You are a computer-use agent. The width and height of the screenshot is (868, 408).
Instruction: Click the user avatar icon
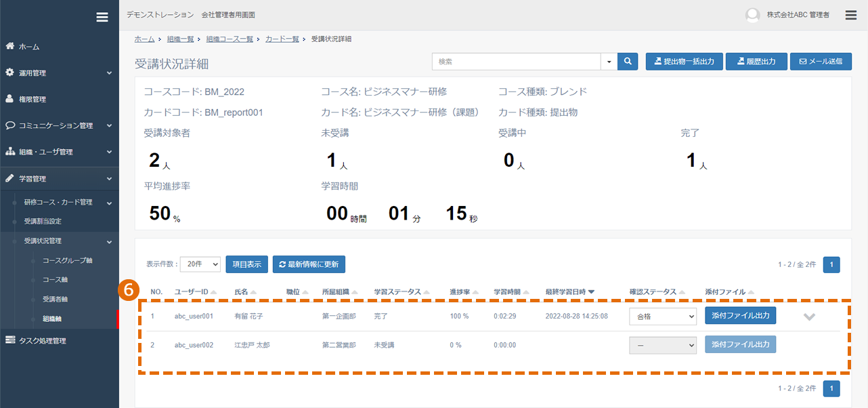(x=752, y=15)
